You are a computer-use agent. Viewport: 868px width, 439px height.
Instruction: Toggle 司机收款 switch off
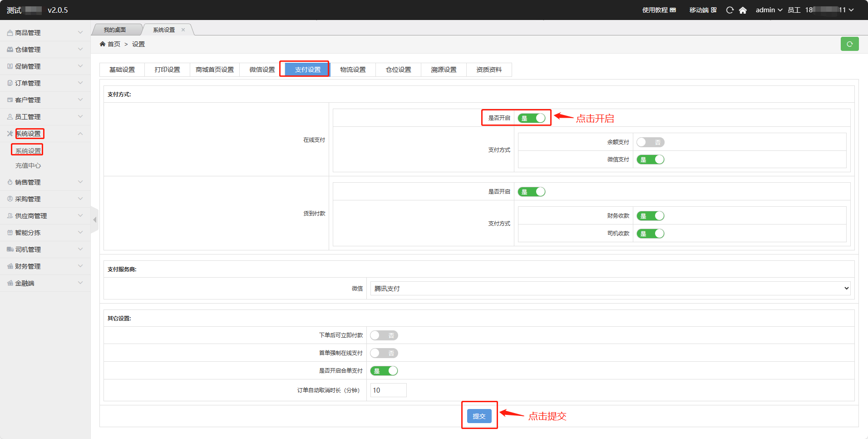tap(650, 234)
